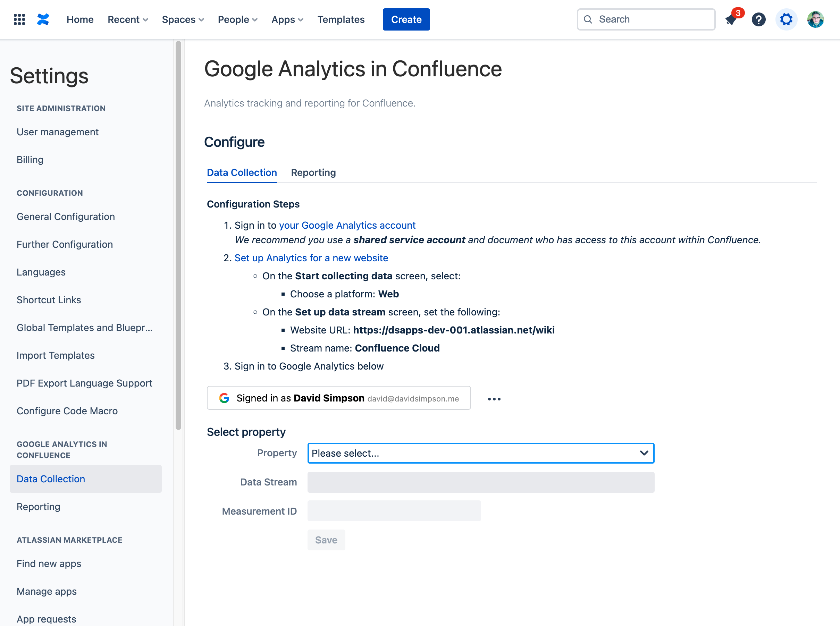
Task: Open the app switcher grid icon
Action: (19, 19)
